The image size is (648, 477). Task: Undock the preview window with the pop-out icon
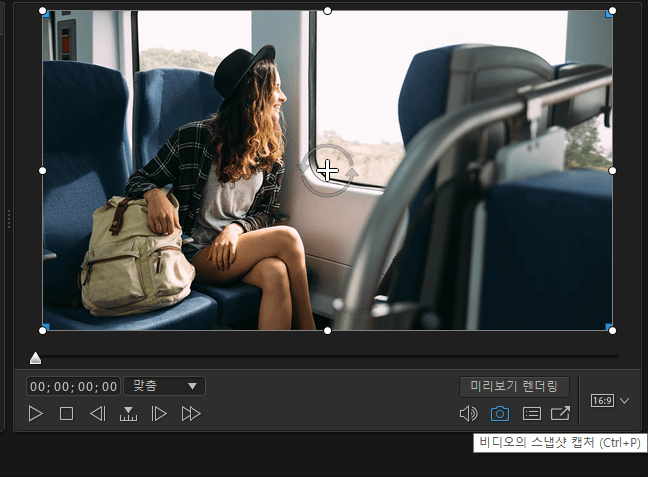560,413
